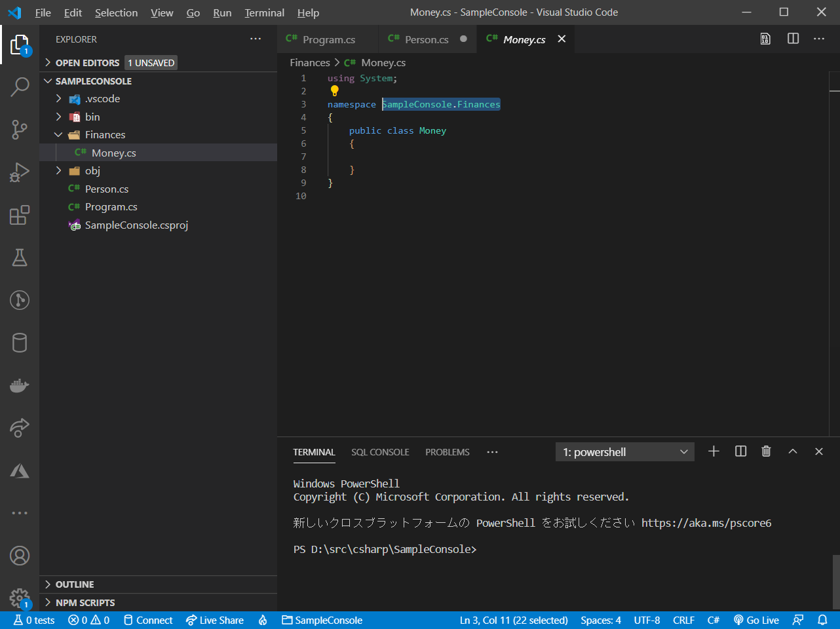Change indentation via Spaces: 4
The image size is (840, 629).
coord(601,620)
